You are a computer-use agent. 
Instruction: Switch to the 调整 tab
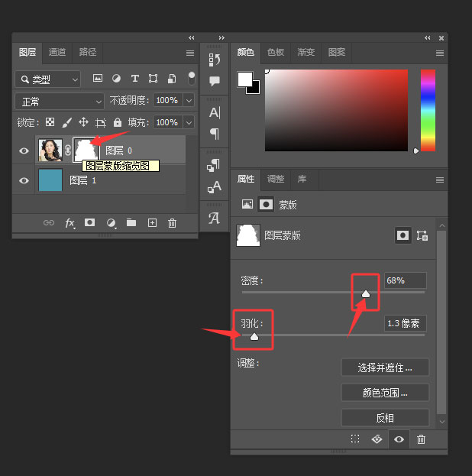tap(276, 179)
